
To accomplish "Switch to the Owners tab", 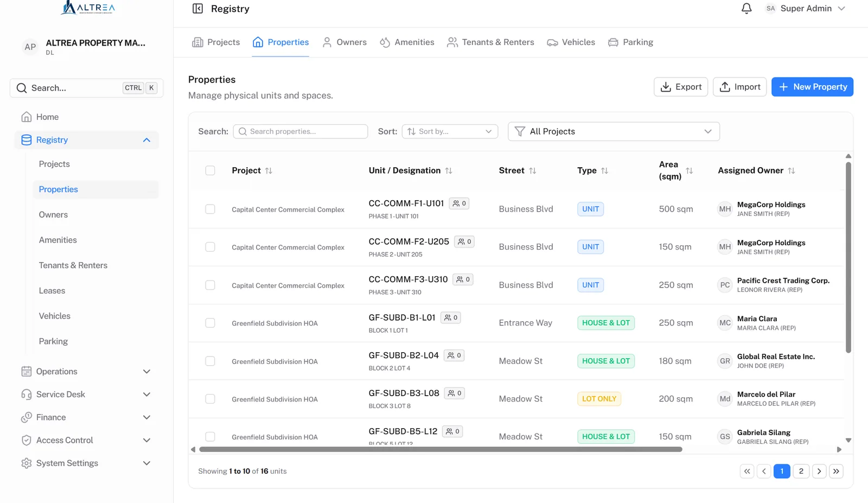I will coord(344,42).
